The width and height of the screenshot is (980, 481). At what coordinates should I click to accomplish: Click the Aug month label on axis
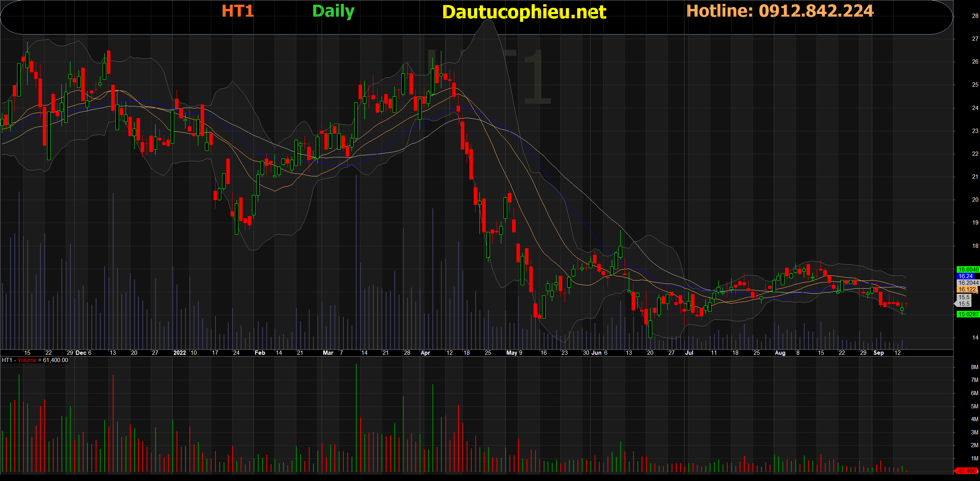coord(780,353)
